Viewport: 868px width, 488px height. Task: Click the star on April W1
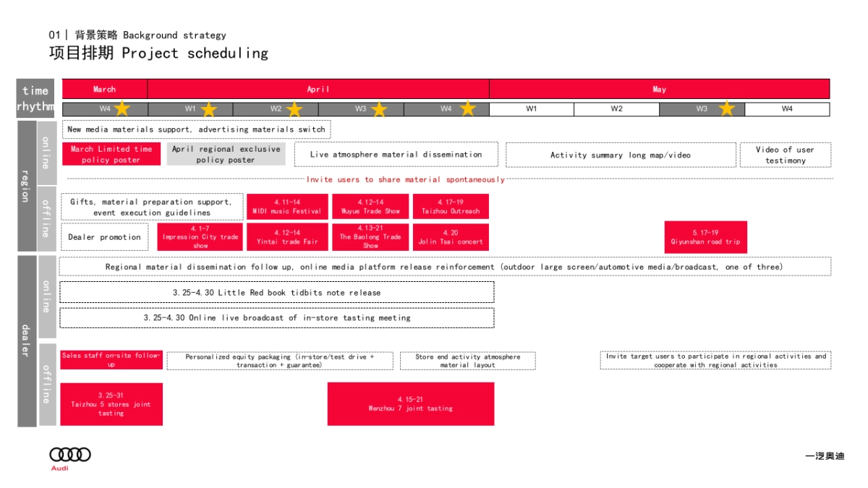[209, 109]
